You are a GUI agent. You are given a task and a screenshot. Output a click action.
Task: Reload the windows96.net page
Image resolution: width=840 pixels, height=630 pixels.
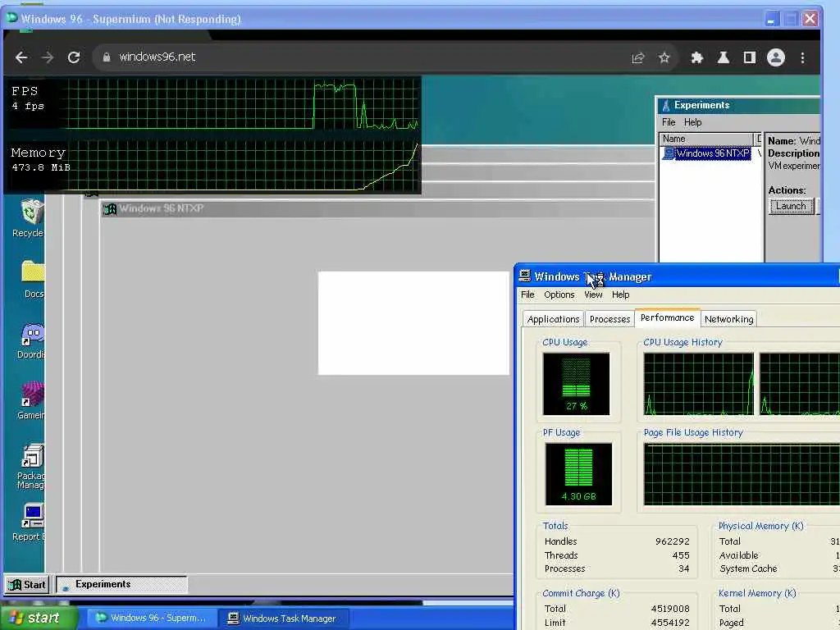(74, 57)
